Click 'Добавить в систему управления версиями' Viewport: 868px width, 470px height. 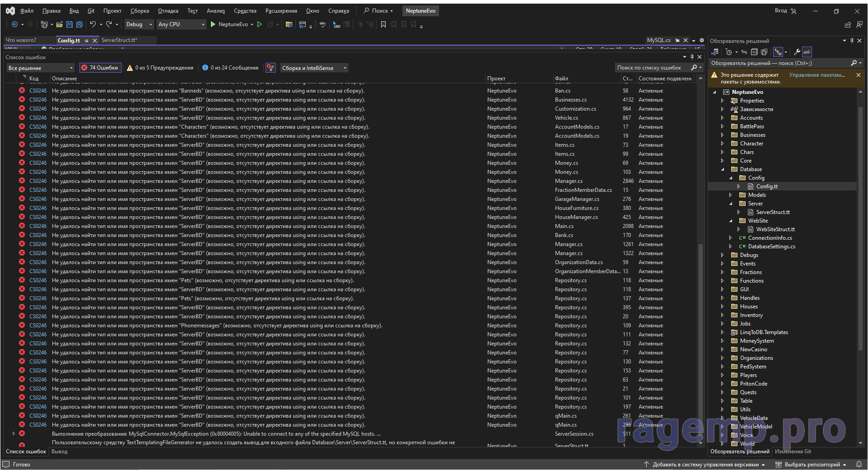[x=705, y=464]
